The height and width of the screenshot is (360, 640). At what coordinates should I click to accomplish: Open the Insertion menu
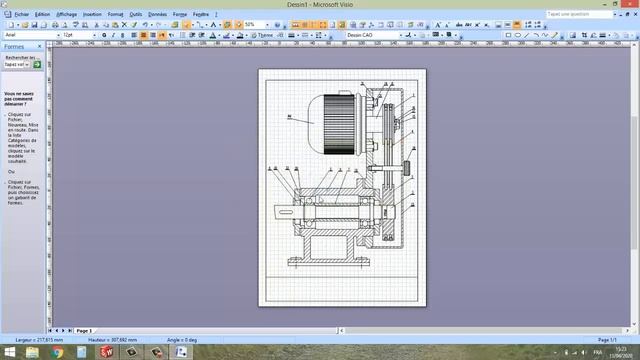coord(92,14)
